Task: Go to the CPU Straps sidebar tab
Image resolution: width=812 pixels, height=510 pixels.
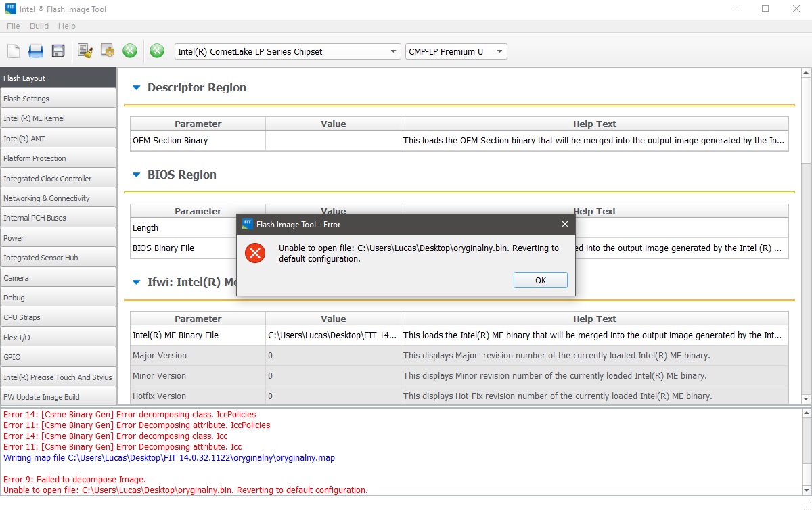Action: pos(58,317)
